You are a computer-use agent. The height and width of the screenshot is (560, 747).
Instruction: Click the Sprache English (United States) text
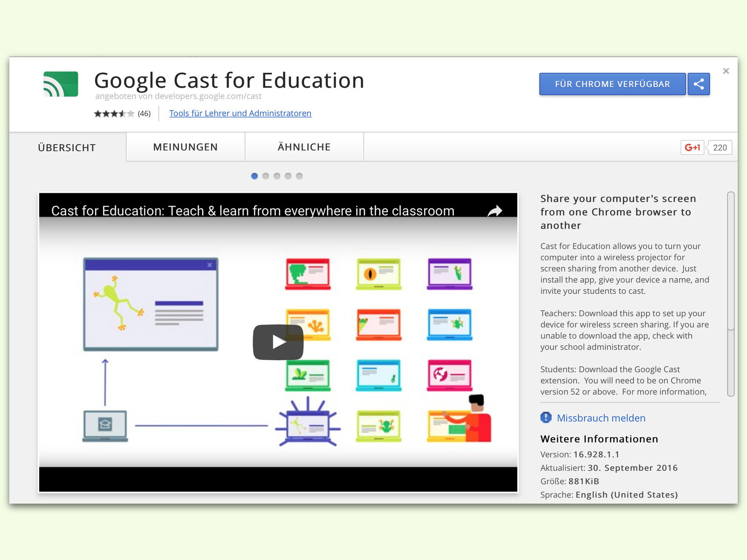pyautogui.click(x=609, y=495)
